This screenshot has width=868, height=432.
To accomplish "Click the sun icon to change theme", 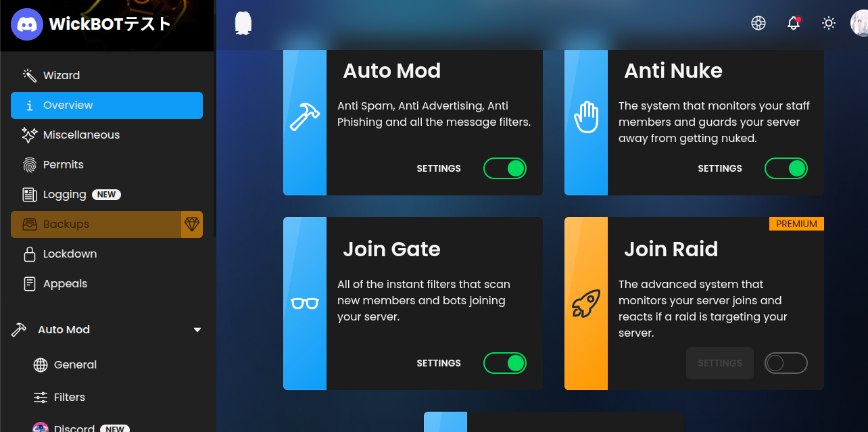I will point(829,23).
